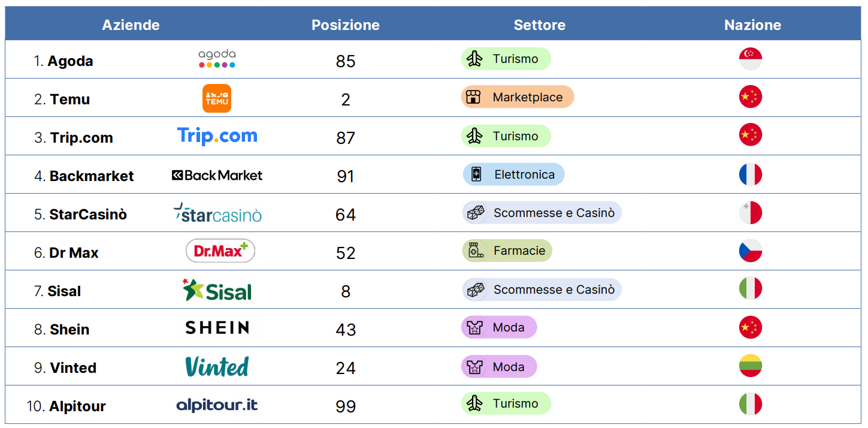
Task: Click the Alpitour company name
Action: coord(77,406)
